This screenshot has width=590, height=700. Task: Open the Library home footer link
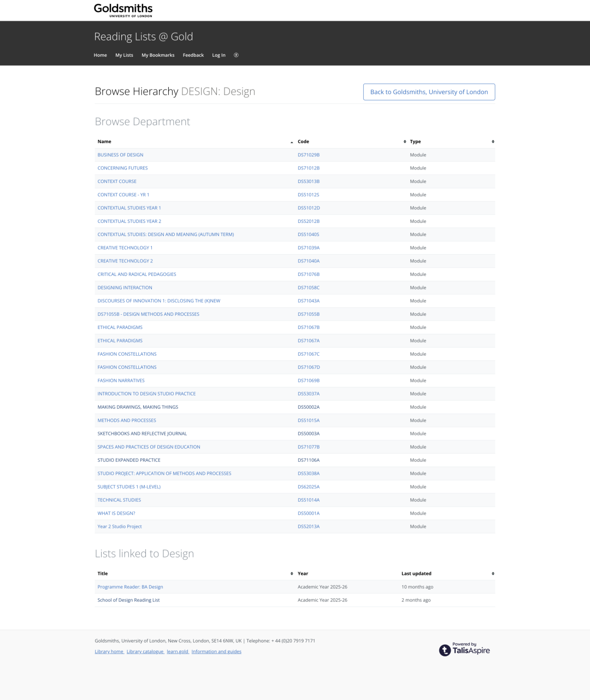(x=109, y=651)
